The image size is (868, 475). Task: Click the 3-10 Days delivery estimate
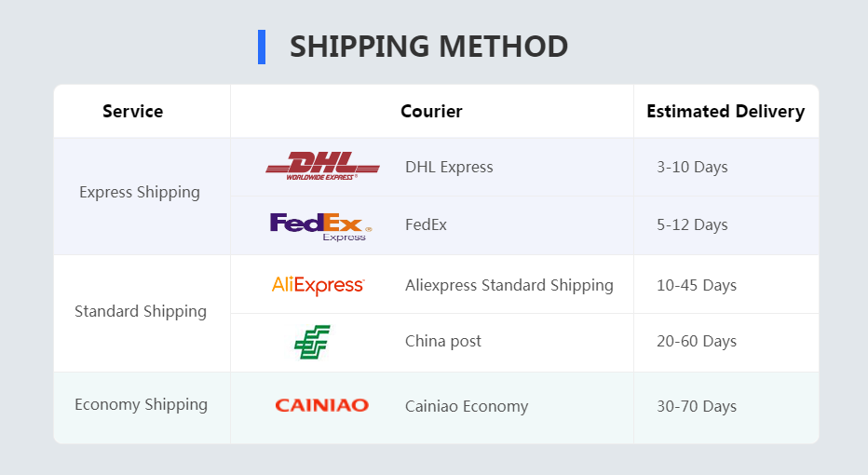pyautogui.click(x=692, y=168)
